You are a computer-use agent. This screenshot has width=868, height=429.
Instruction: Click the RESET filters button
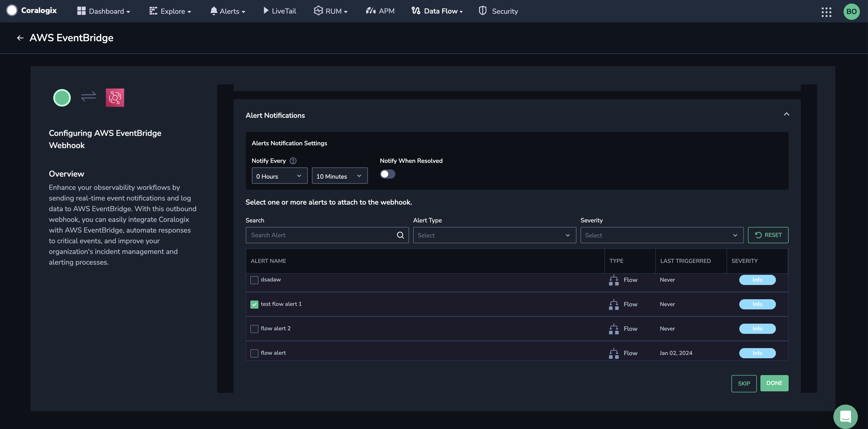click(768, 235)
